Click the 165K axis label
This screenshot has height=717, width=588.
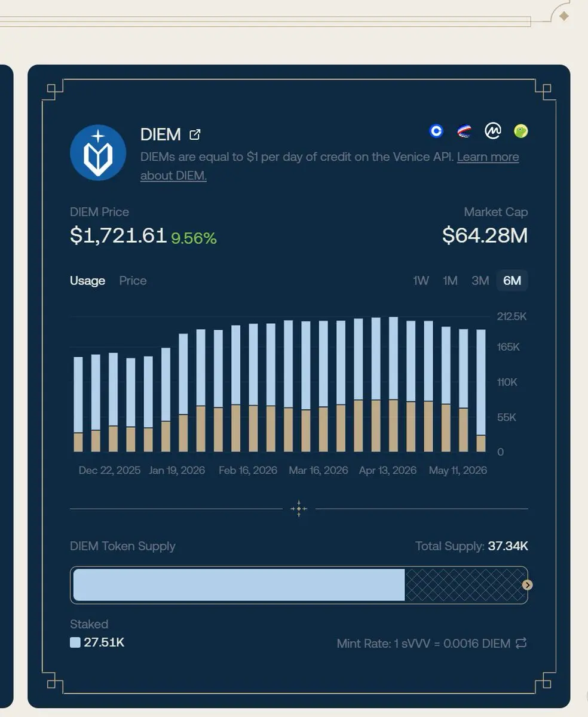[x=509, y=347]
